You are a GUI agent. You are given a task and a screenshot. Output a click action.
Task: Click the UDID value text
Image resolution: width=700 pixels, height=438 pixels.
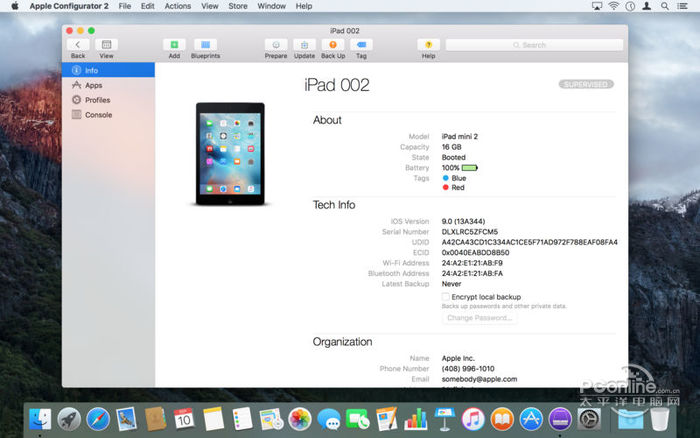(x=529, y=242)
